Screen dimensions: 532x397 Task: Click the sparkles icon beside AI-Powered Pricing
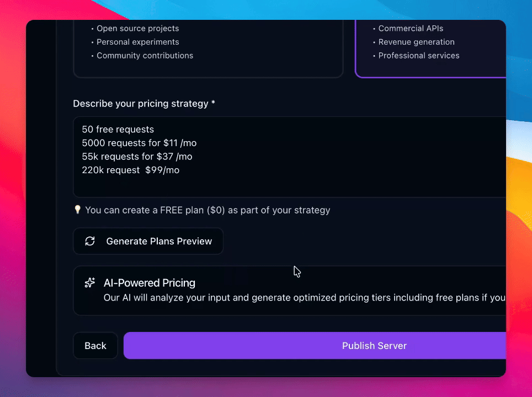[x=90, y=283]
